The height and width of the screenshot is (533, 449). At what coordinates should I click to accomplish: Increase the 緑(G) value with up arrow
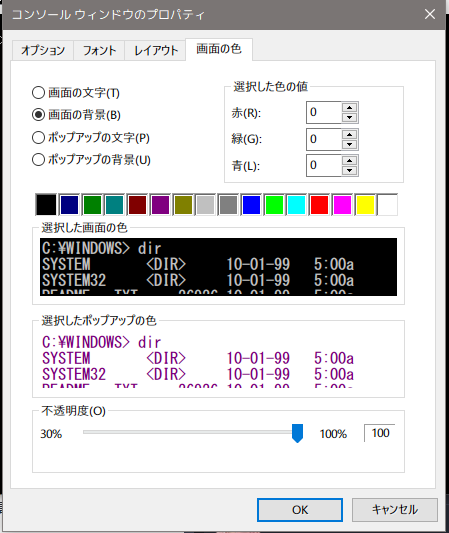click(349, 135)
